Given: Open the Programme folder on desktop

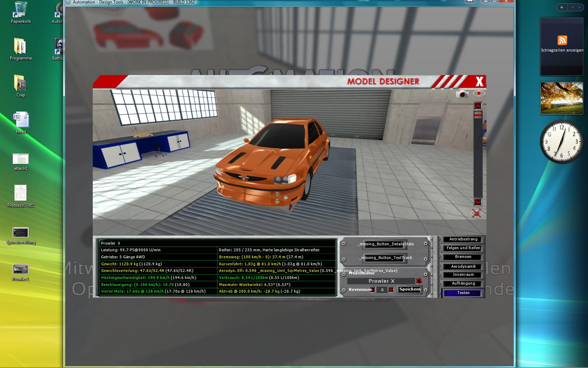Looking at the screenshot, I should 21,49.
